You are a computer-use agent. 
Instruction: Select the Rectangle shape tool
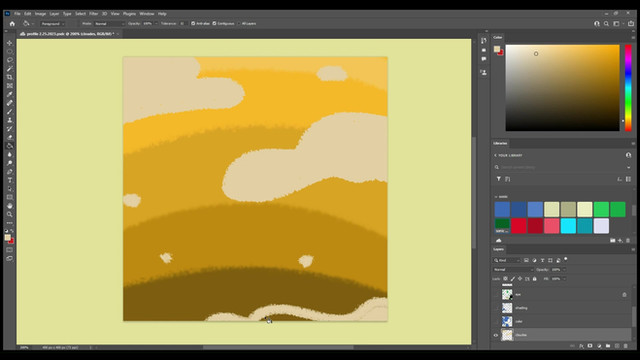coord(9,197)
